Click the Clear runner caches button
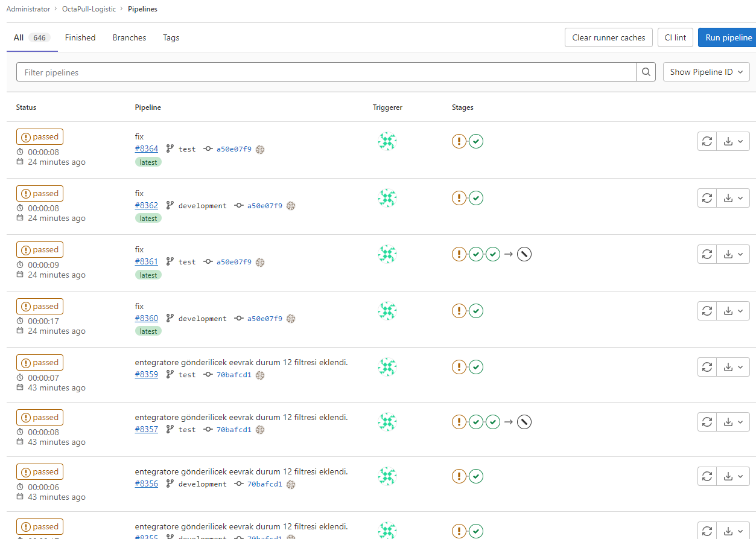The image size is (756, 539). 608,37
